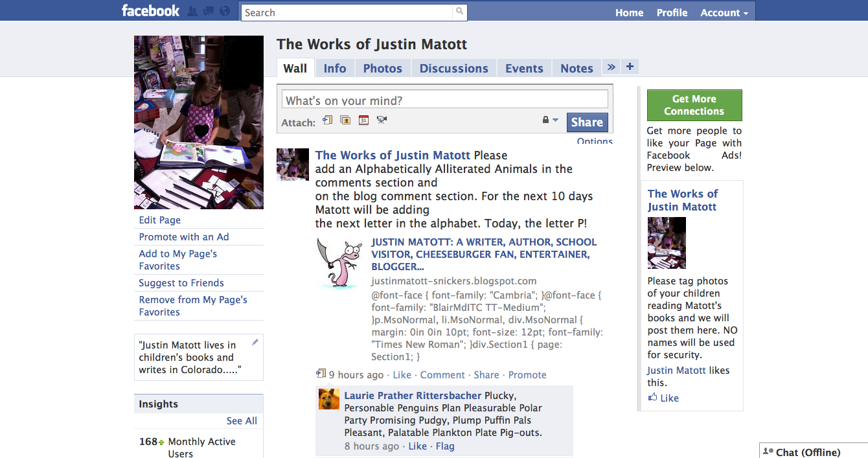868x458 pixels.
Task: Open the Events tab
Action: 524,68
